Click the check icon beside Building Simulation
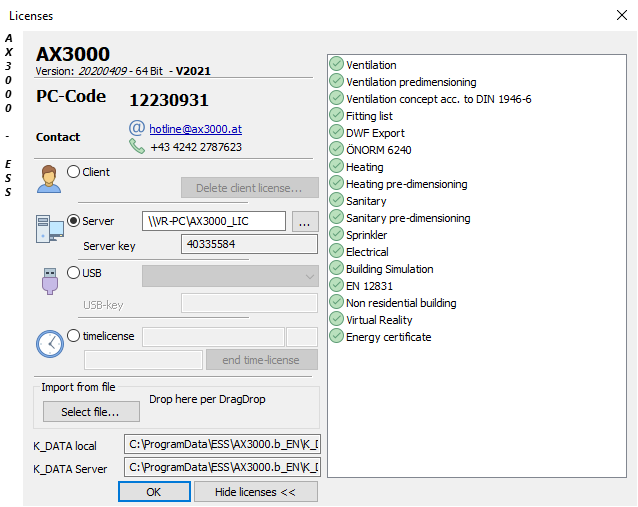Image resolution: width=638 pixels, height=507 pixels. [336, 268]
